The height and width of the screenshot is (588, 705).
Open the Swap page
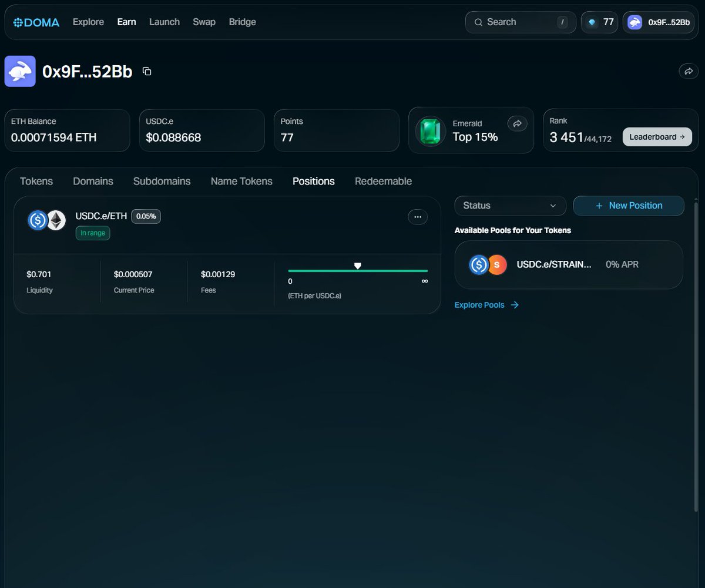pos(204,22)
